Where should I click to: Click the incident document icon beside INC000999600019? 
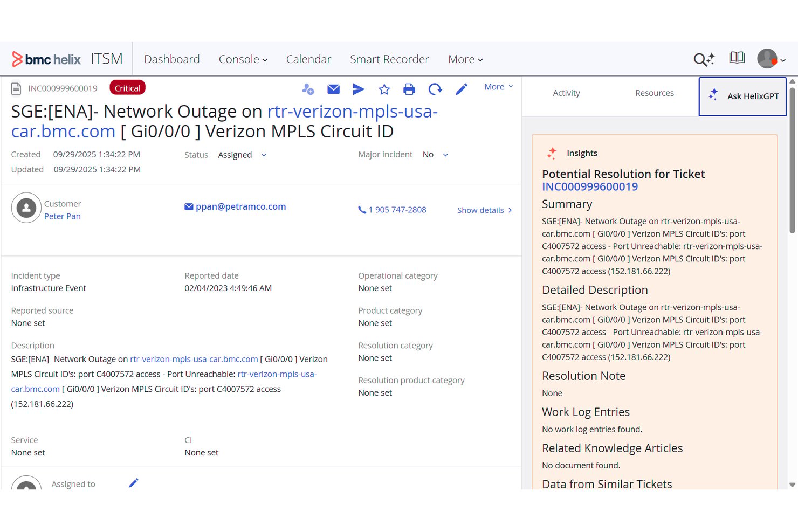16,88
